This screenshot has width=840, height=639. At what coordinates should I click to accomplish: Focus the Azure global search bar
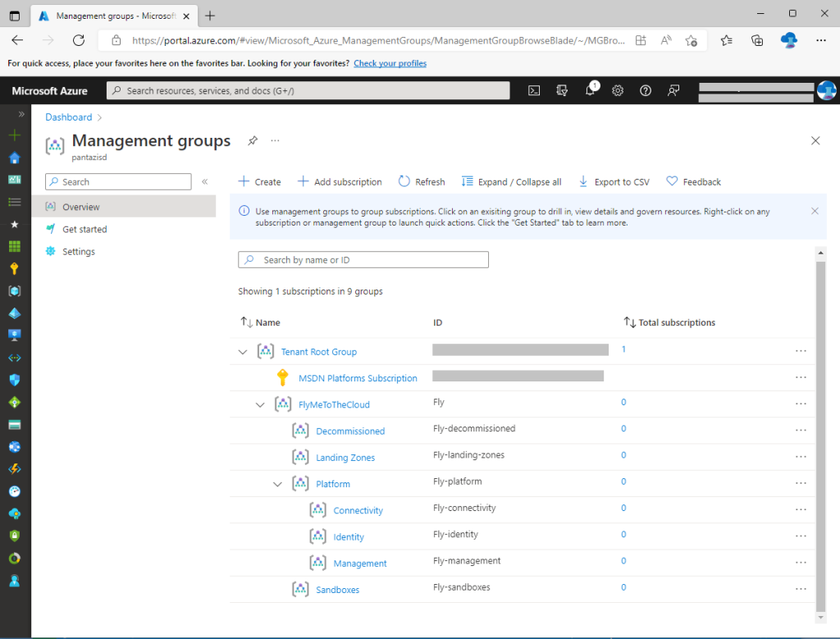point(308,90)
